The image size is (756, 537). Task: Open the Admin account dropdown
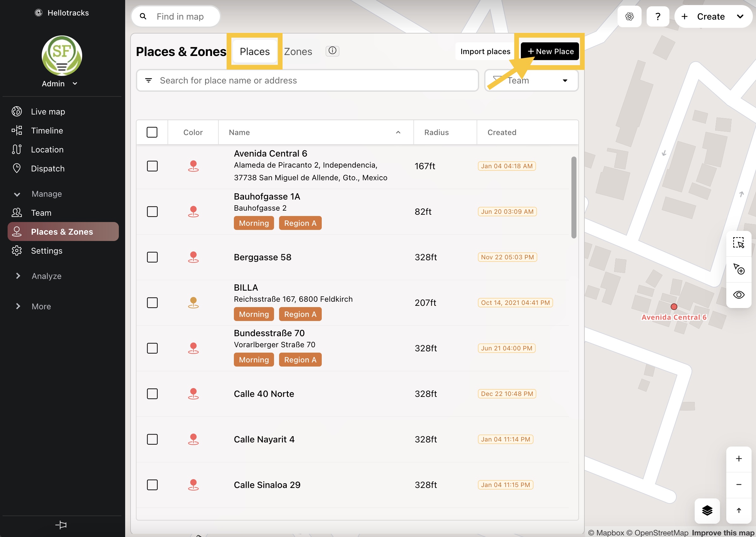(59, 83)
